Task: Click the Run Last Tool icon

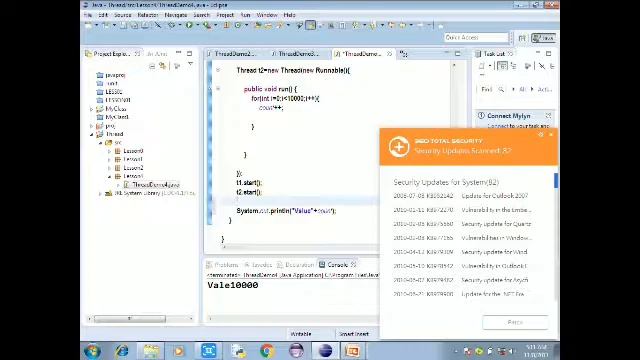Action: (x=207, y=25)
